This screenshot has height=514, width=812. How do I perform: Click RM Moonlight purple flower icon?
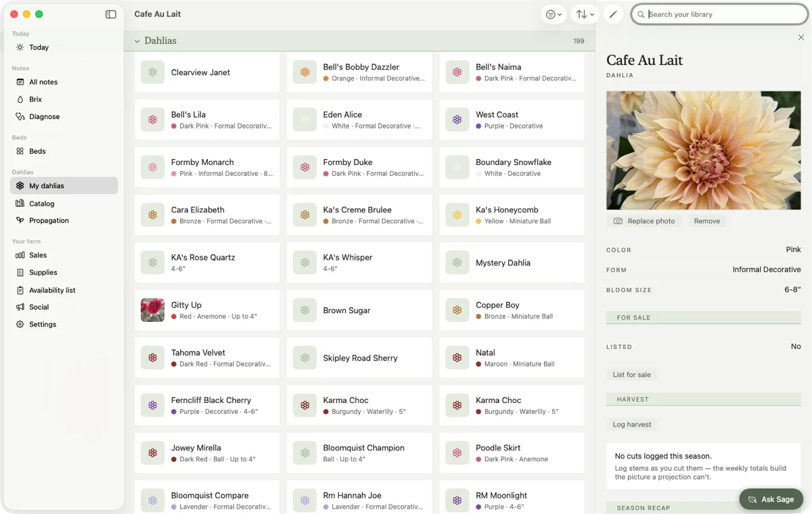point(457,500)
